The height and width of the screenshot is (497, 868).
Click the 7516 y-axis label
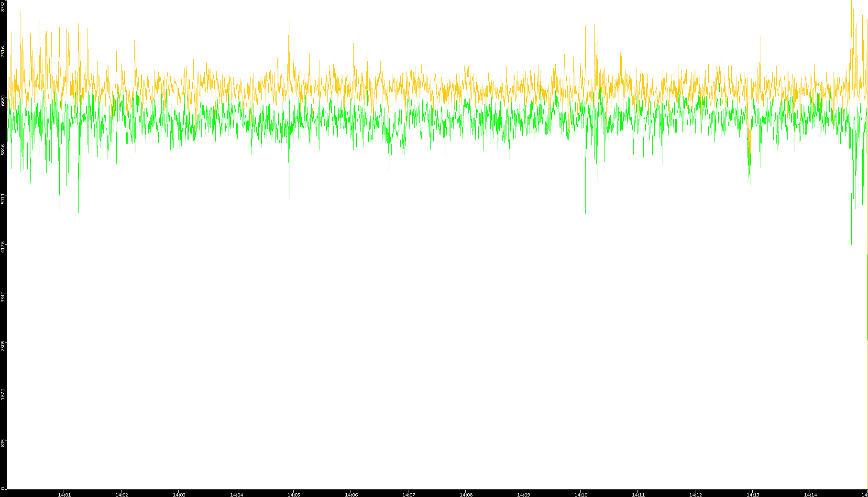(x=3, y=52)
